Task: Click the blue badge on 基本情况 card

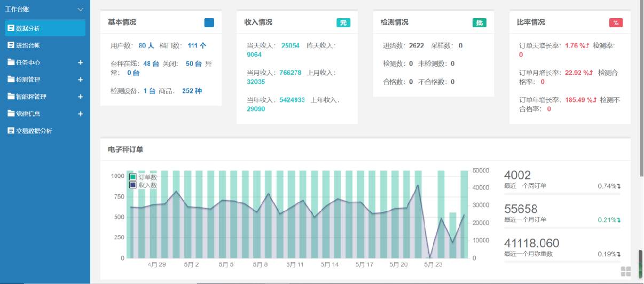Action: pyautogui.click(x=209, y=23)
